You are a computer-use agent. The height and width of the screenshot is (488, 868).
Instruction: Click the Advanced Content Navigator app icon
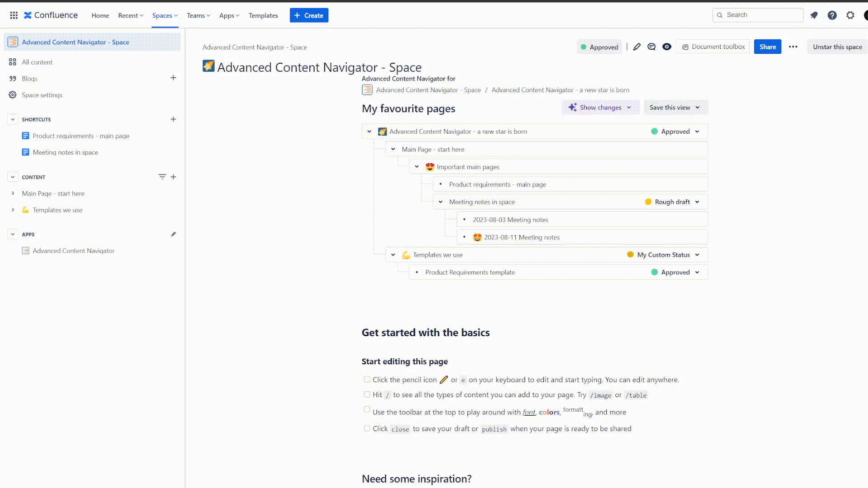[x=26, y=251]
